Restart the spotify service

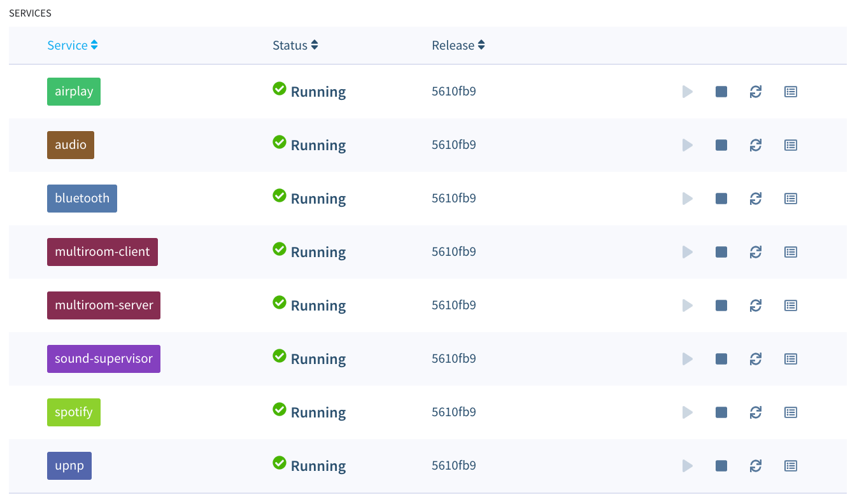coord(755,412)
